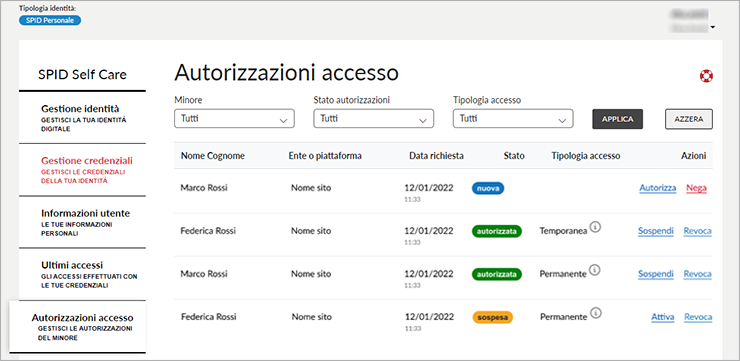
Task: Expand the Tipologia accesso dropdown
Action: tap(513, 119)
